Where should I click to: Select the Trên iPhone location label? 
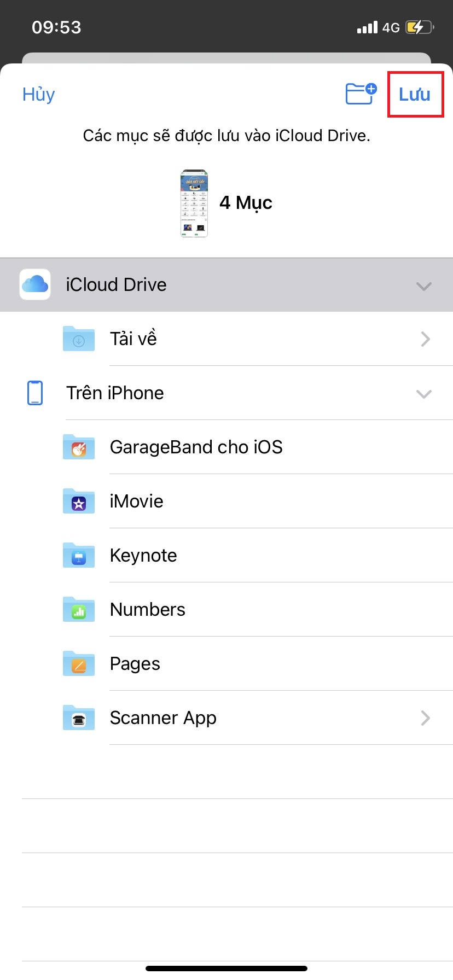115,393
